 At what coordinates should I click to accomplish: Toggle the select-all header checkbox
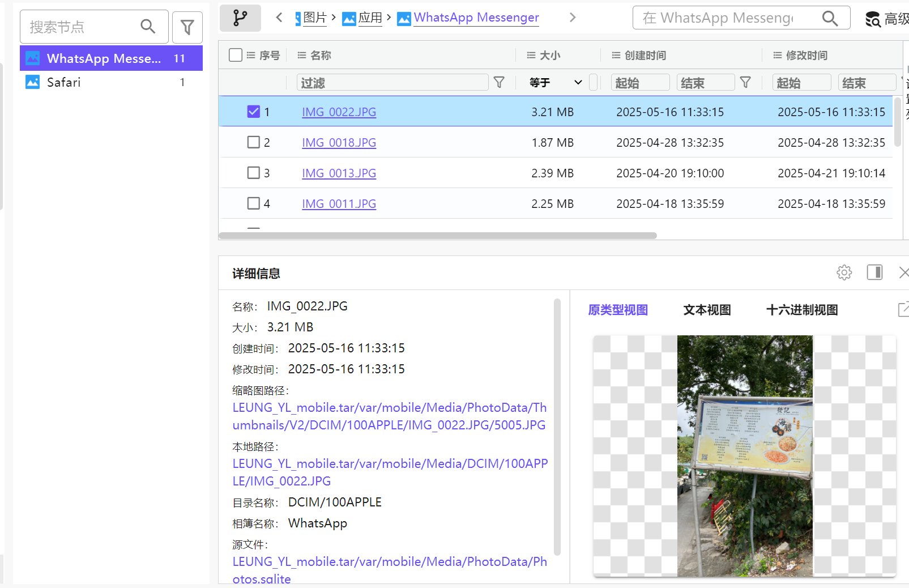pos(236,55)
